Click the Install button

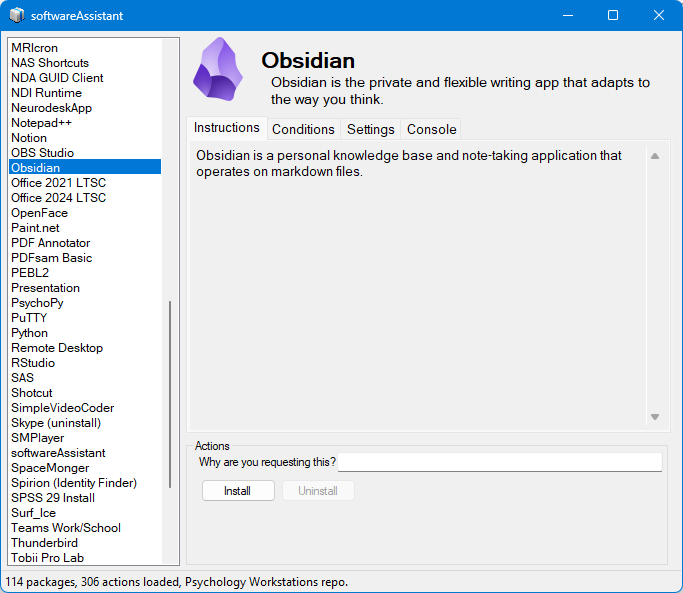(x=238, y=491)
